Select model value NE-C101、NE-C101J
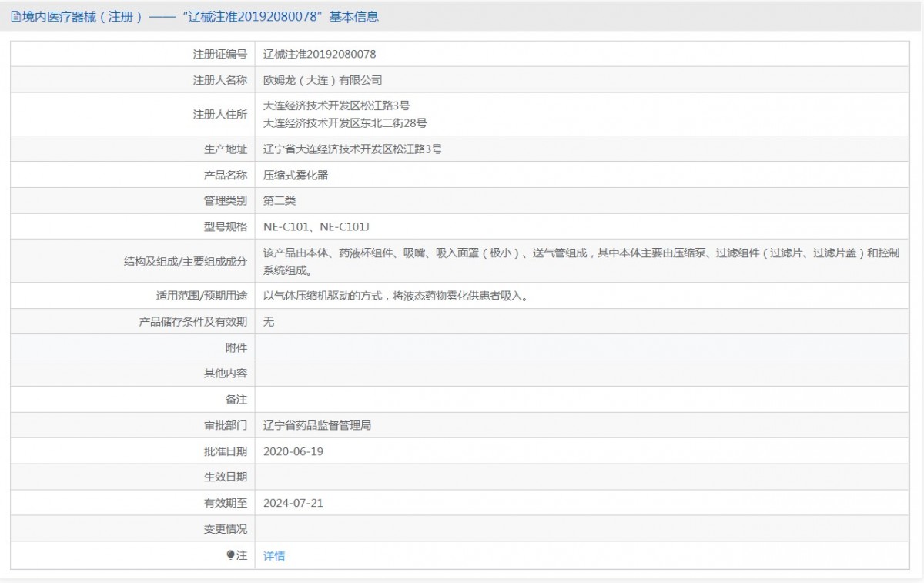This screenshot has width=924, height=583. (x=317, y=226)
